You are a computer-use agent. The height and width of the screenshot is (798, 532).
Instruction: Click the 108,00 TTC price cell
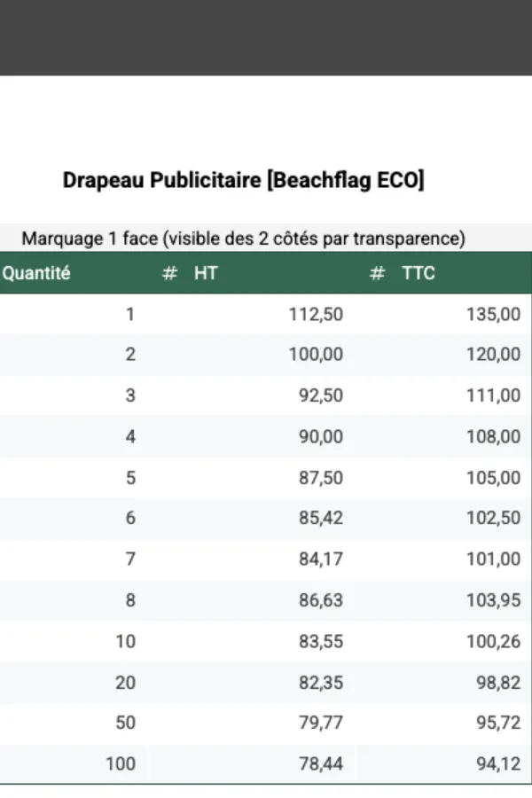(x=493, y=436)
